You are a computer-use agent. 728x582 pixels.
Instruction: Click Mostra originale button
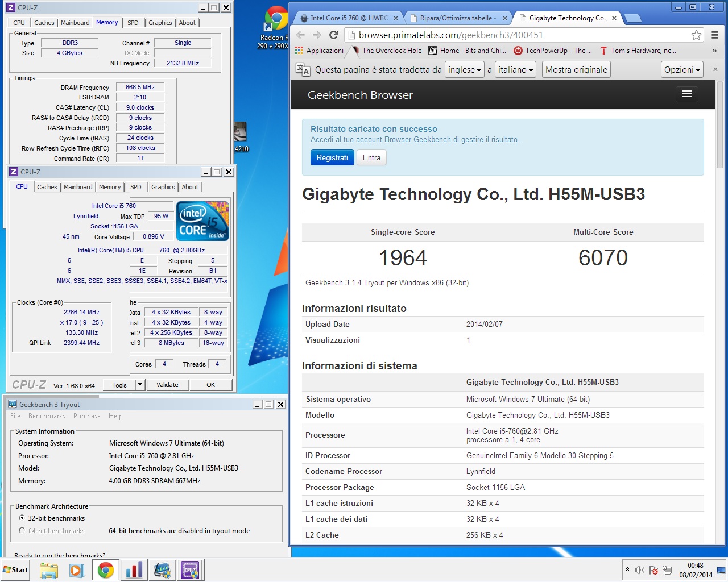[576, 70]
